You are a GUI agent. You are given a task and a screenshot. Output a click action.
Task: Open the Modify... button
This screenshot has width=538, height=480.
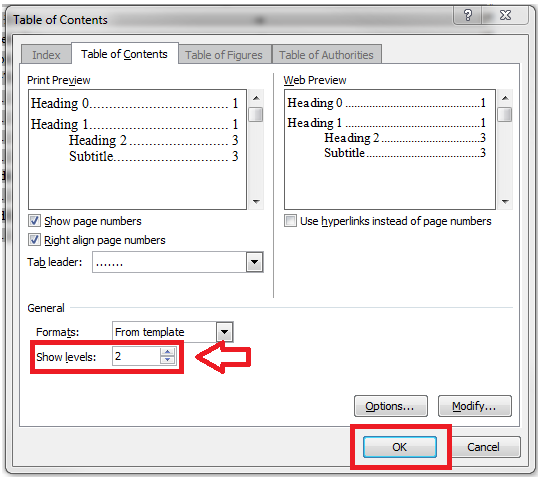pyautogui.click(x=475, y=406)
